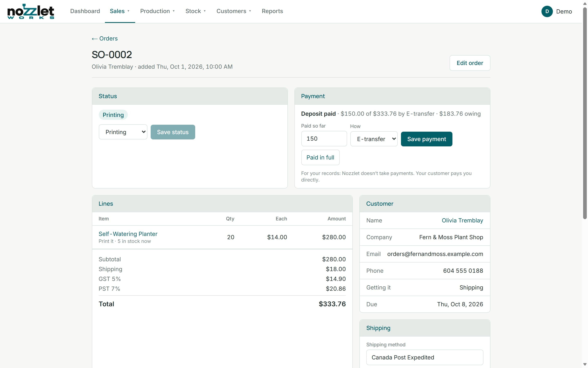Click the Total amount $333.76

(x=332, y=304)
